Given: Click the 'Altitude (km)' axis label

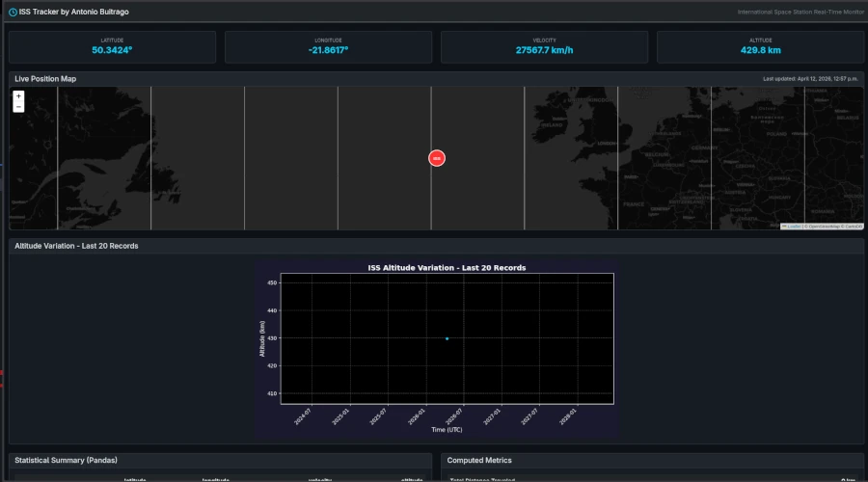Looking at the screenshot, I should (262, 338).
